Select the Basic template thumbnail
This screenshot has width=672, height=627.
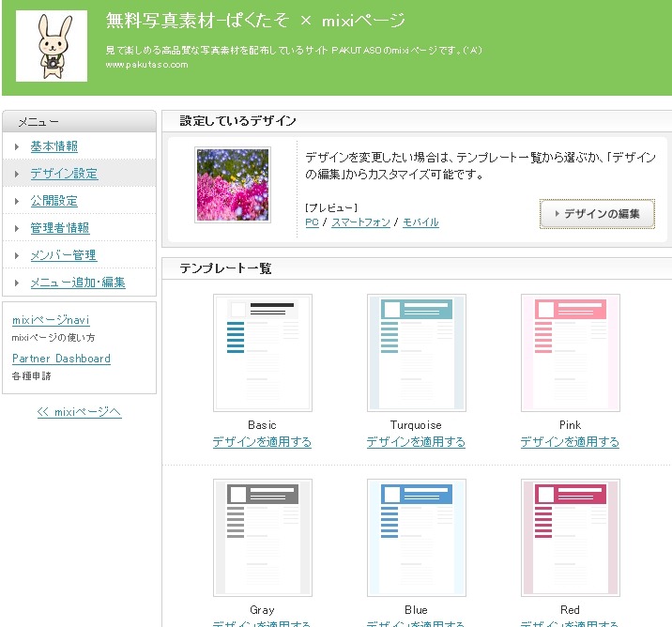coord(263,353)
